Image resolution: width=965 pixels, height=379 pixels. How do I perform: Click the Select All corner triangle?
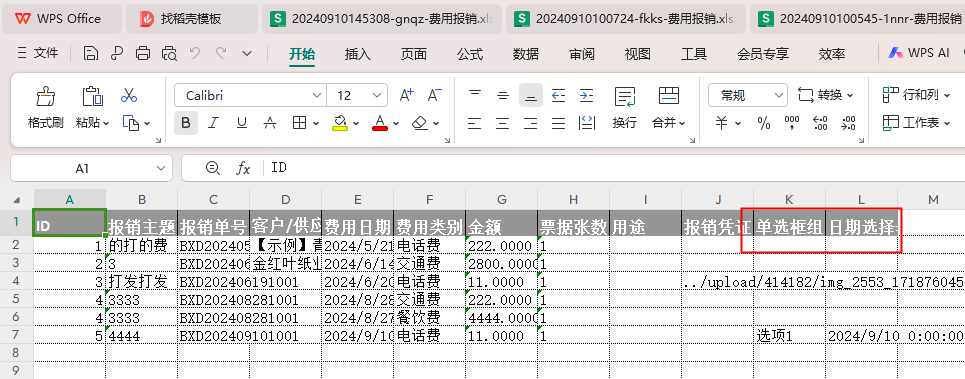[17, 200]
